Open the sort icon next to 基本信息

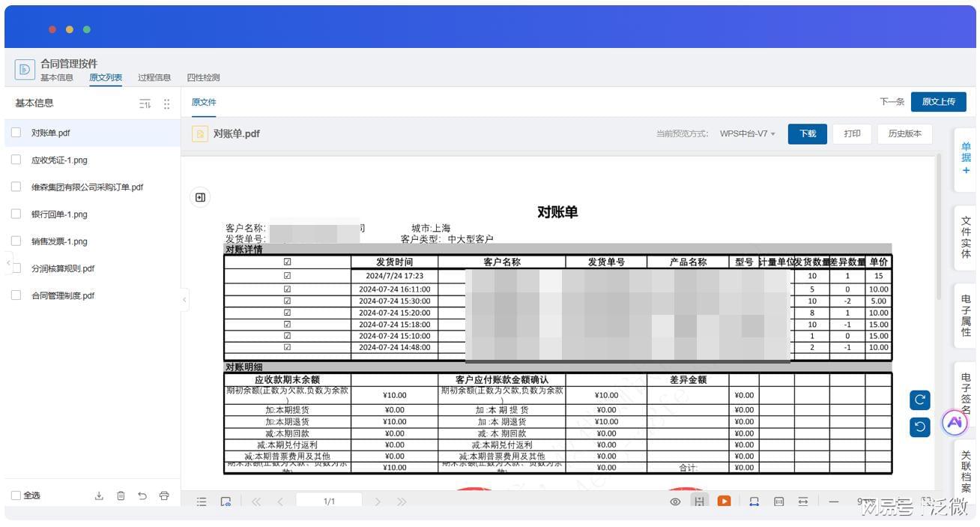point(145,104)
